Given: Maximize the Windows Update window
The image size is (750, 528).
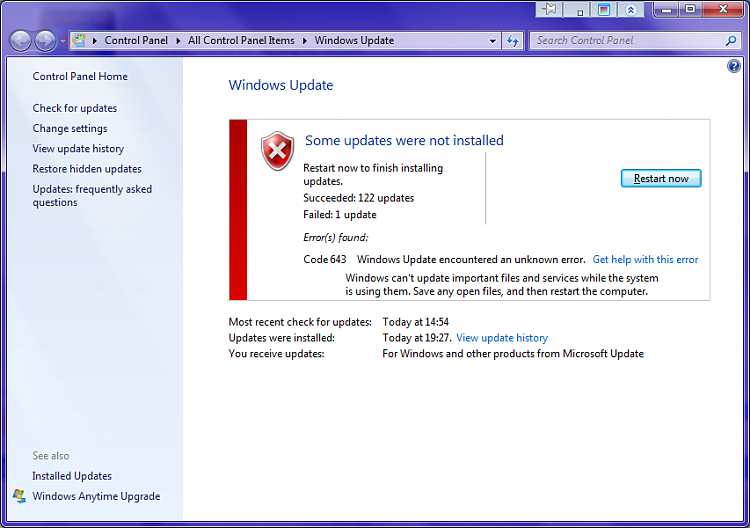Looking at the screenshot, I should 690,9.
